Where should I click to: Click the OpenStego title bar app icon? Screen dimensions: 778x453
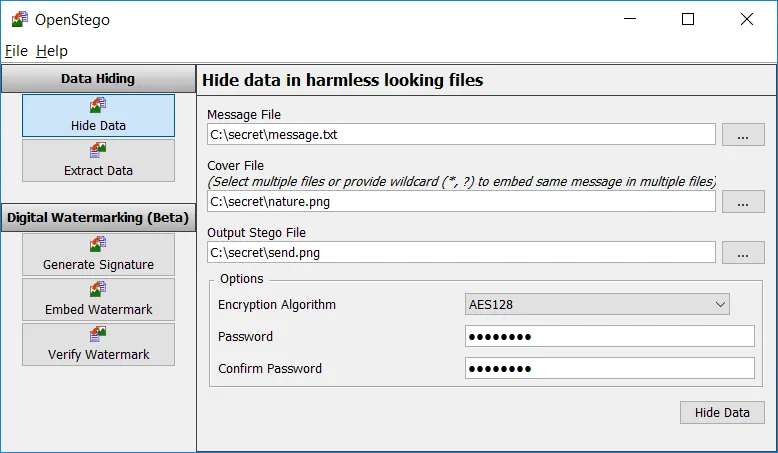pyautogui.click(x=19, y=19)
